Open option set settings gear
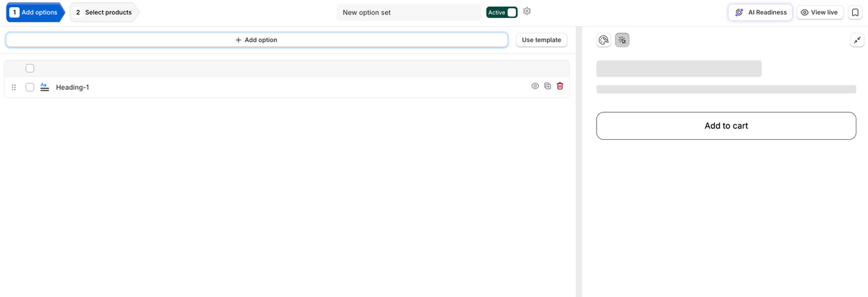 (x=527, y=12)
